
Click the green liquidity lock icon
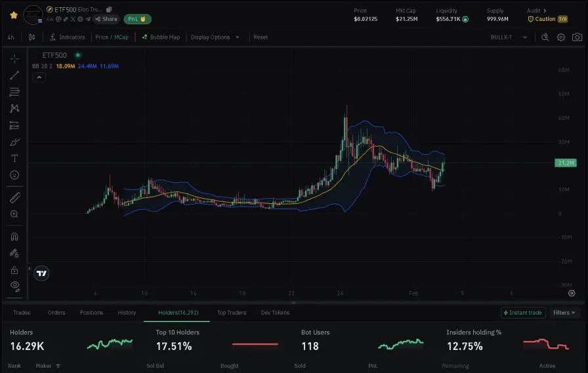465,19
